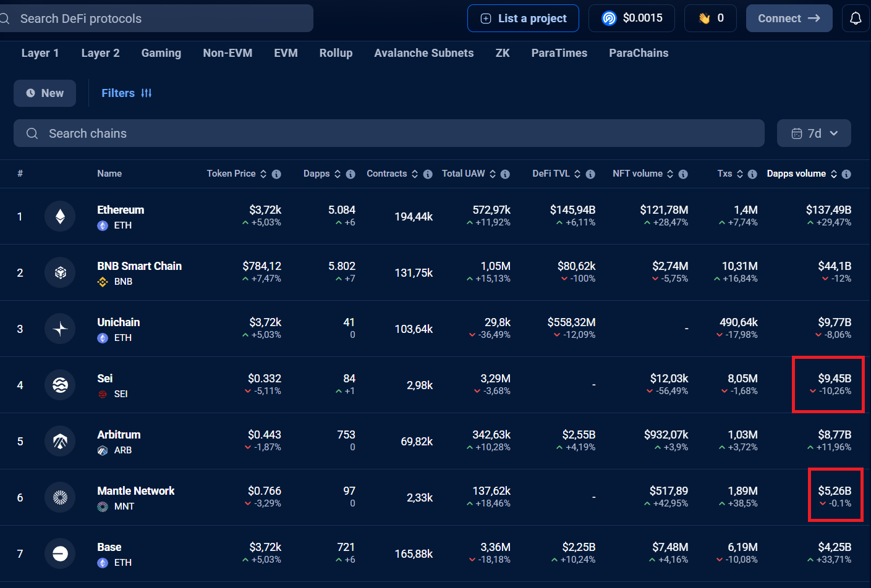Select the Gaming tab
This screenshot has width=871, height=588.
[x=161, y=53]
